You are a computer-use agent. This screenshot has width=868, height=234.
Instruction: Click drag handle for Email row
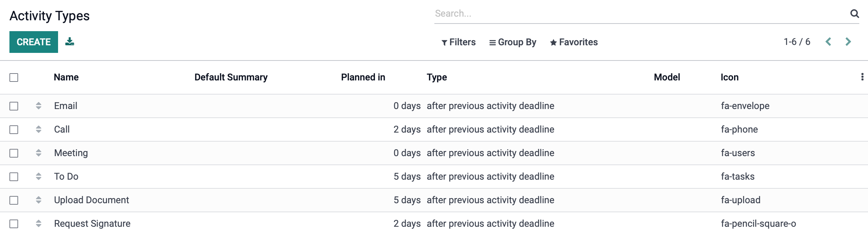point(38,106)
